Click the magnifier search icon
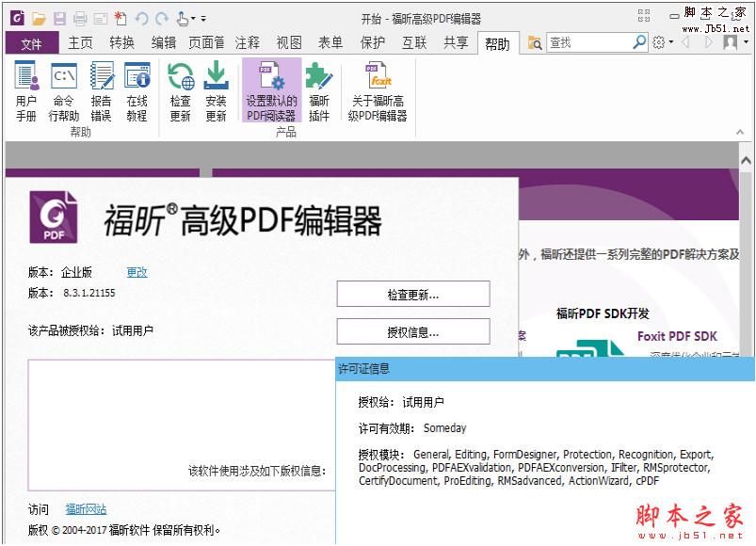Image resolution: width=756 pixels, height=546 pixels. pos(639,42)
